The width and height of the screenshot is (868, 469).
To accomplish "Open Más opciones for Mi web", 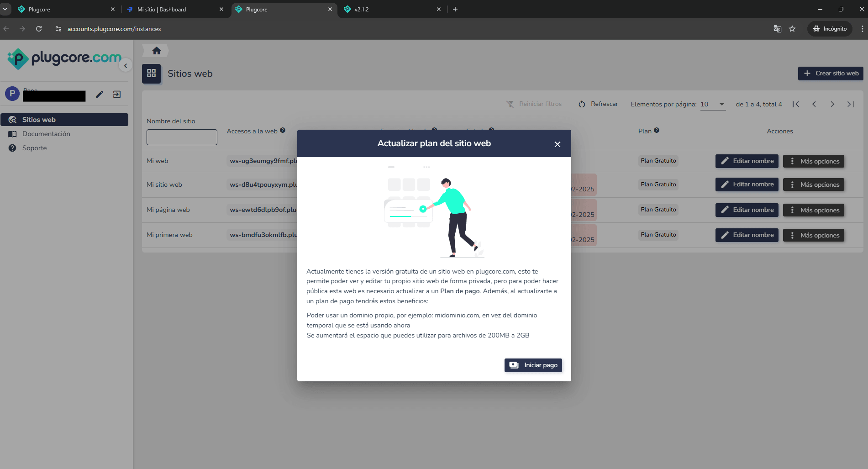I will [x=814, y=161].
